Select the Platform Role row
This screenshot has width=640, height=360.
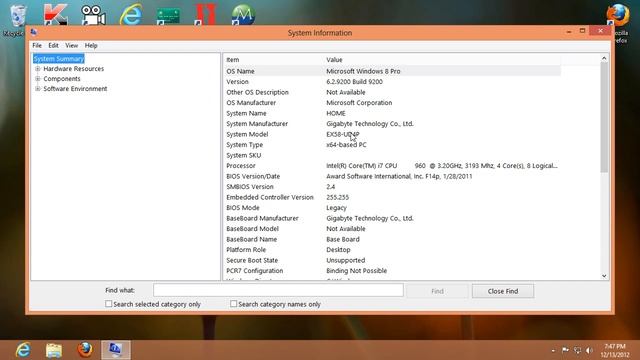click(x=392, y=250)
